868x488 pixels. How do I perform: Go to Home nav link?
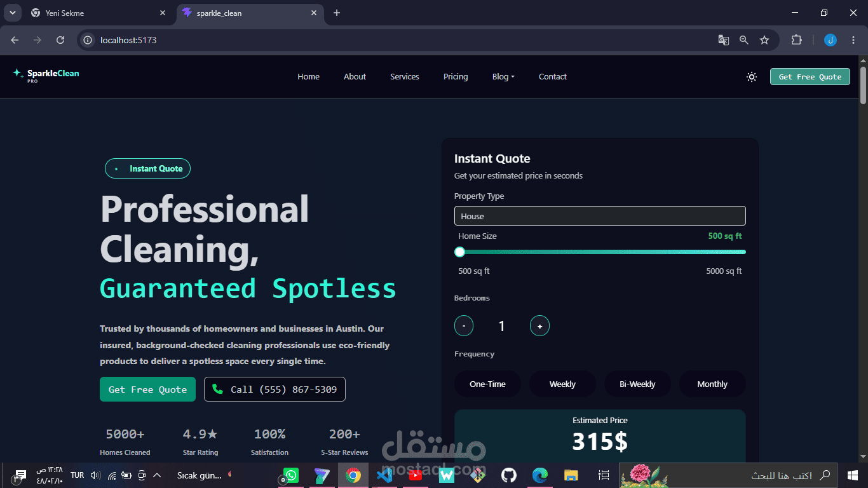click(x=308, y=77)
